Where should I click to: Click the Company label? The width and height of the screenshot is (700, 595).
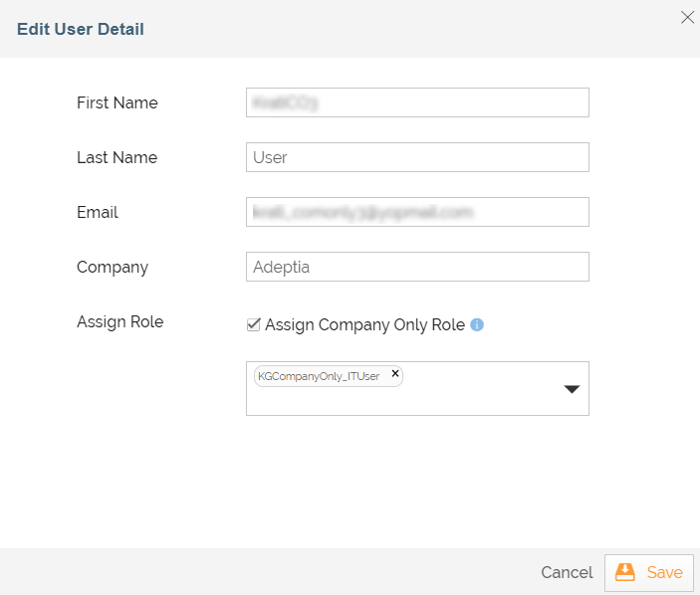[x=113, y=267]
